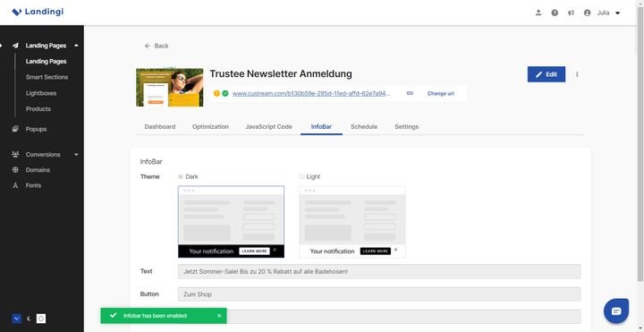Switch to the Dashboard tab

click(160, 126)
